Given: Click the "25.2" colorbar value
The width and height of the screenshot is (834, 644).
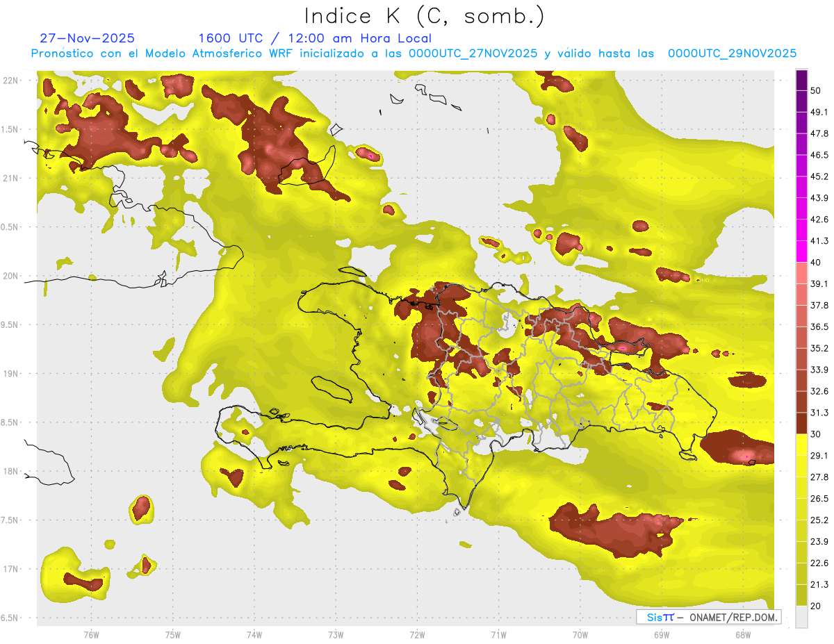Looking at the screenshot, I should click(x=819, y=520).
